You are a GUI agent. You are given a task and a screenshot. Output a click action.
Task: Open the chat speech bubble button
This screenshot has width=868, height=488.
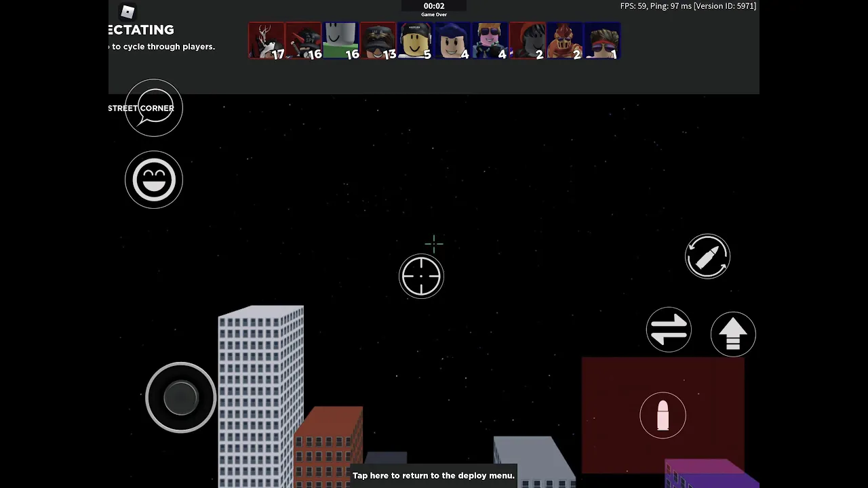(154, 108)
